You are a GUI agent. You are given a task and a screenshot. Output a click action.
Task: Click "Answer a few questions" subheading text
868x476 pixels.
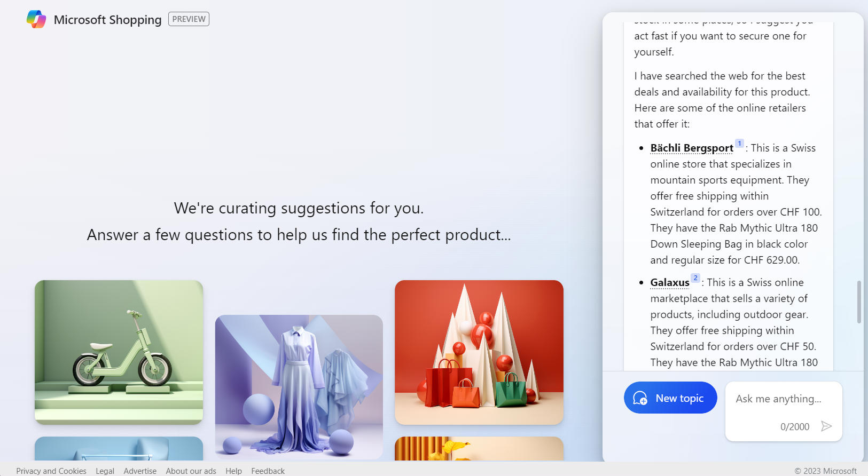(x=299, y=235)
